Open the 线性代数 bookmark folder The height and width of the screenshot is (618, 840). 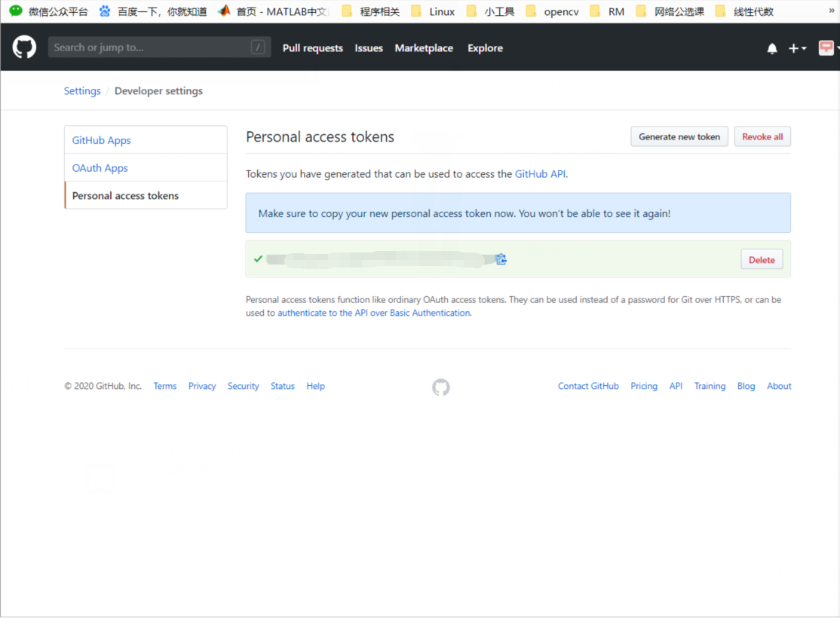(745, 11)
